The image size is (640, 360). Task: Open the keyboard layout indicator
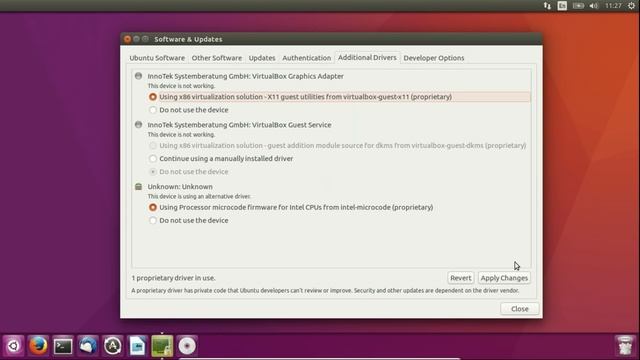pos(562,6)
